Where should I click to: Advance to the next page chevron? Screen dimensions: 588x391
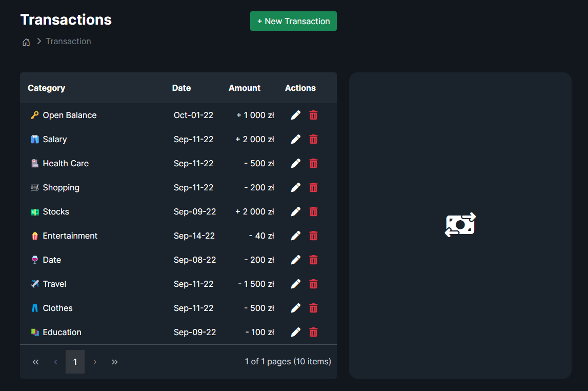click(x=95, y=362)
